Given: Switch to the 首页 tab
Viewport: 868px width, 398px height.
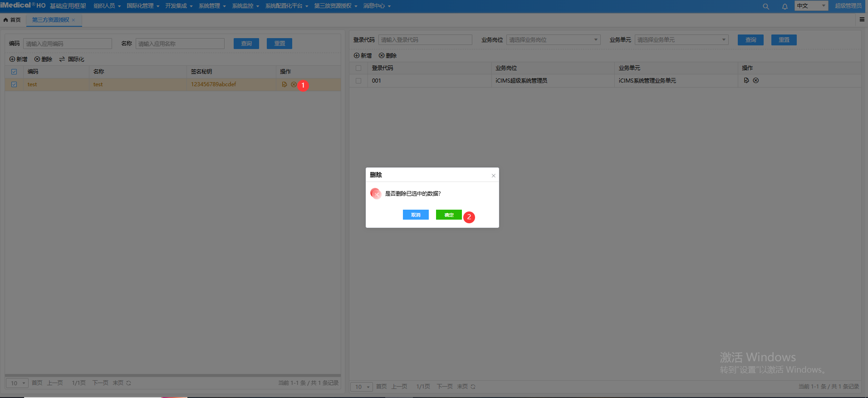Looking at the screenshot, I should (13, 20).
